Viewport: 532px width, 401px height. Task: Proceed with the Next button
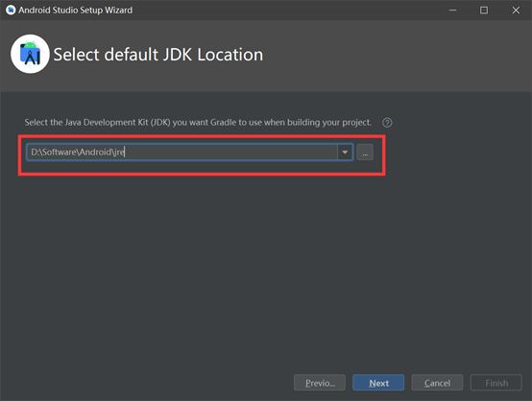(378, 383)
